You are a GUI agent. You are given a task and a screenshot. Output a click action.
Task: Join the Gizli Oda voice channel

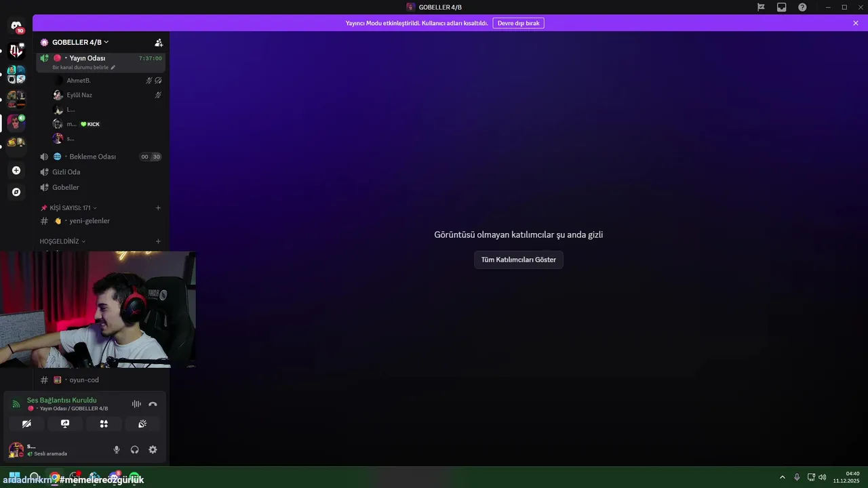point(101,172)
